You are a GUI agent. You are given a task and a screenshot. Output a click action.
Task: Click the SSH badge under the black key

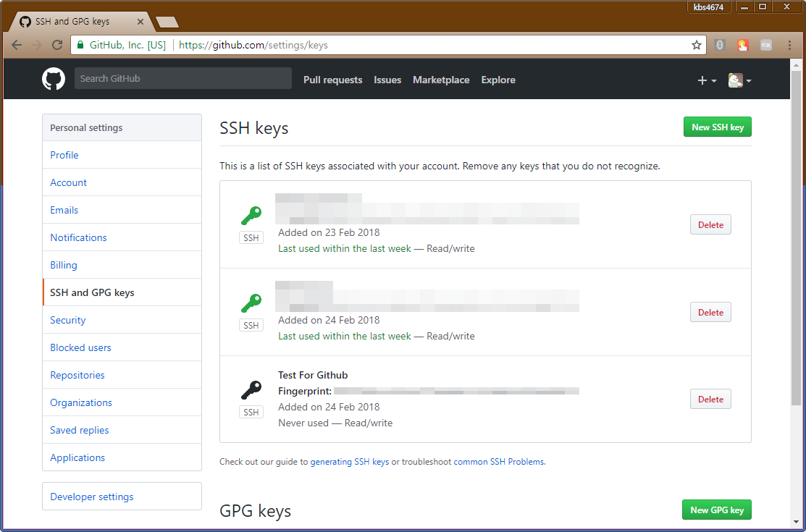pyautogui.click(x=251, y=413)
